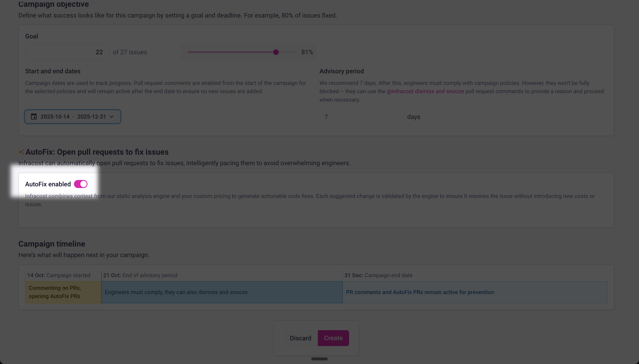The width and height of the screenshot is (639, 364).
Task: Select the end date 2025-12-31
Action: 91,117
